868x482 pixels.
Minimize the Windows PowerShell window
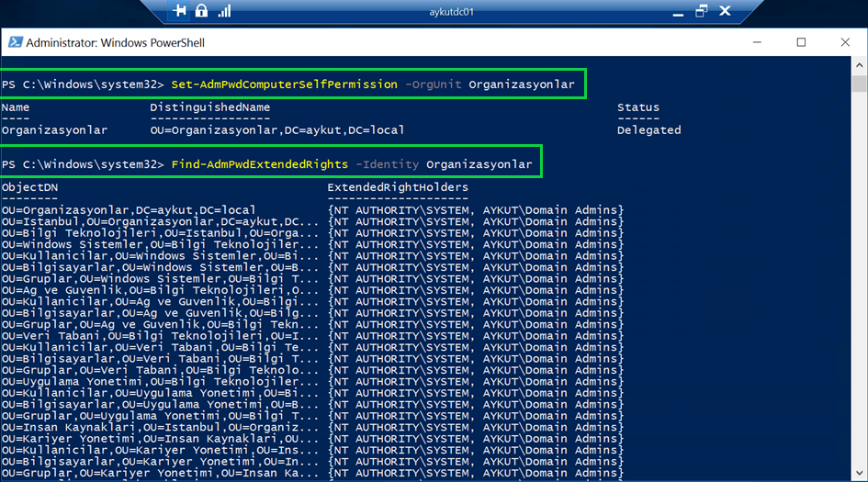point(757,43)
